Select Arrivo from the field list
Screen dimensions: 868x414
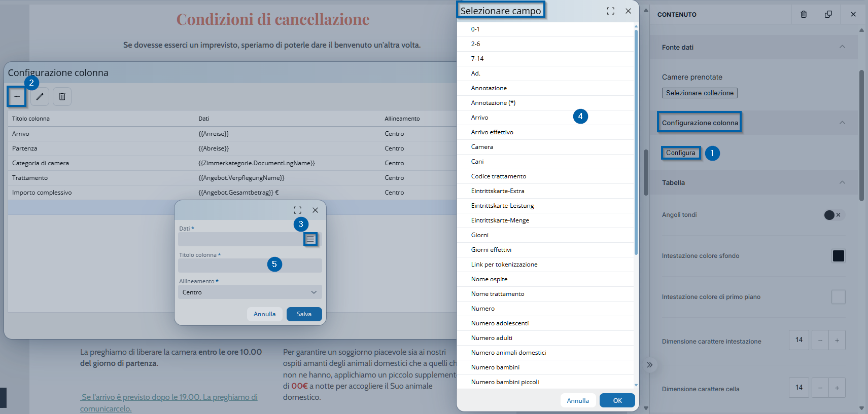(479, 118)
